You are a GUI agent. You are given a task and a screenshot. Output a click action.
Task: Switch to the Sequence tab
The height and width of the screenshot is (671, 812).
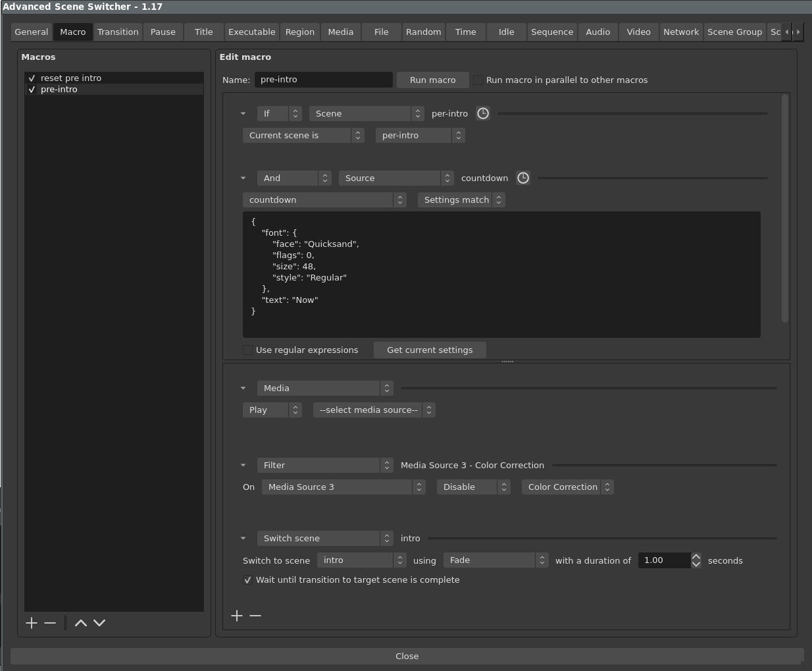point(551,32)
